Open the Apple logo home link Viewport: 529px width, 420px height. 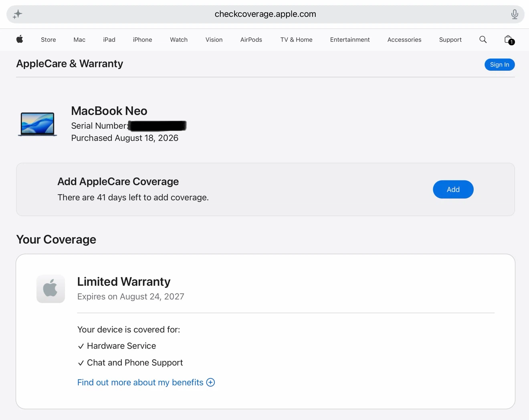coord(20,39)
